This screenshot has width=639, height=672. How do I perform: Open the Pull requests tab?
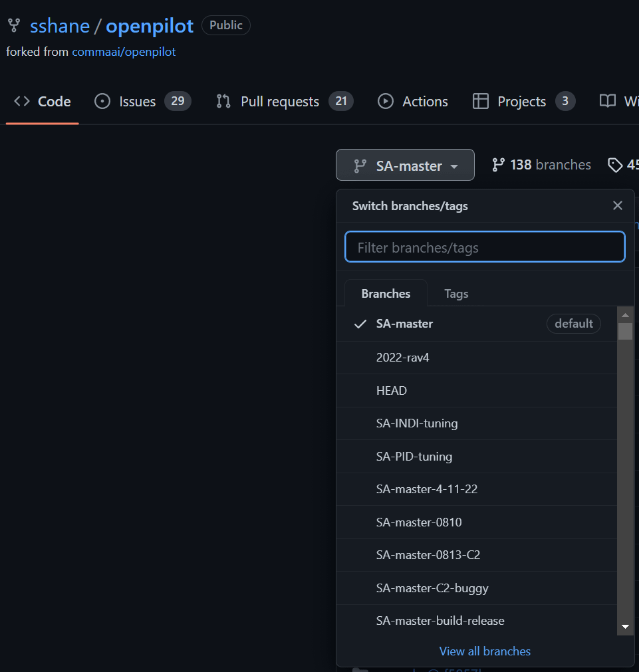(285, 102)
